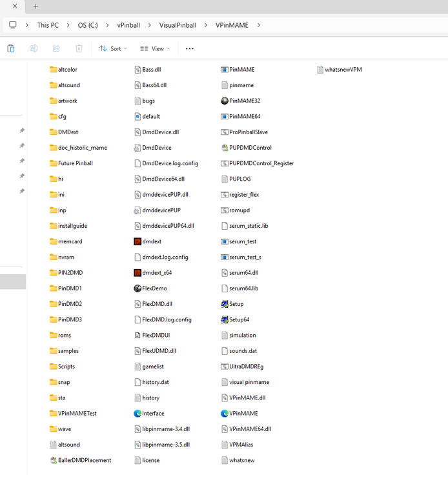This screenshot has width=448, height=484.
Task: Click the Share toolbar icon
Action: [56, 48]
